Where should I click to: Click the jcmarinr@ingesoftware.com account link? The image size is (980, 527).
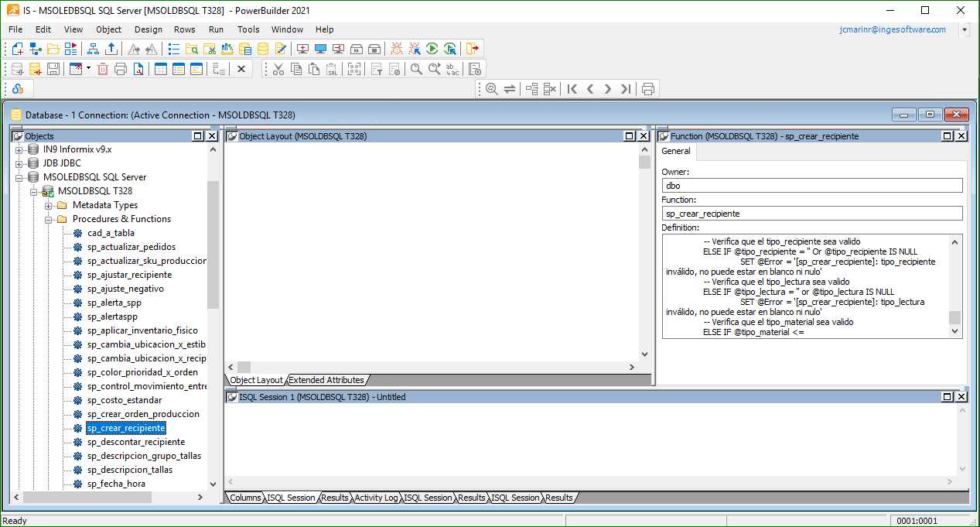[892, 29]
